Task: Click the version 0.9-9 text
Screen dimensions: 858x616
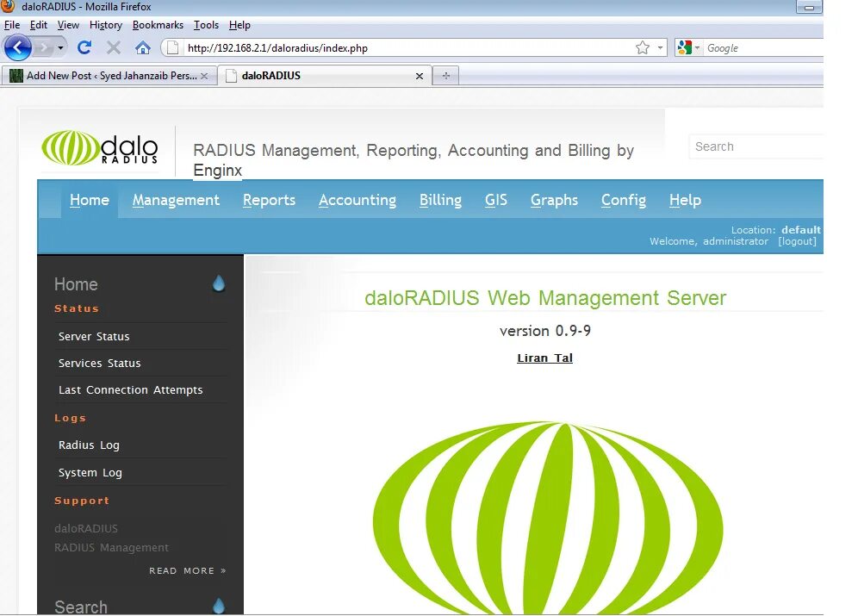Action: pos(545,331)
